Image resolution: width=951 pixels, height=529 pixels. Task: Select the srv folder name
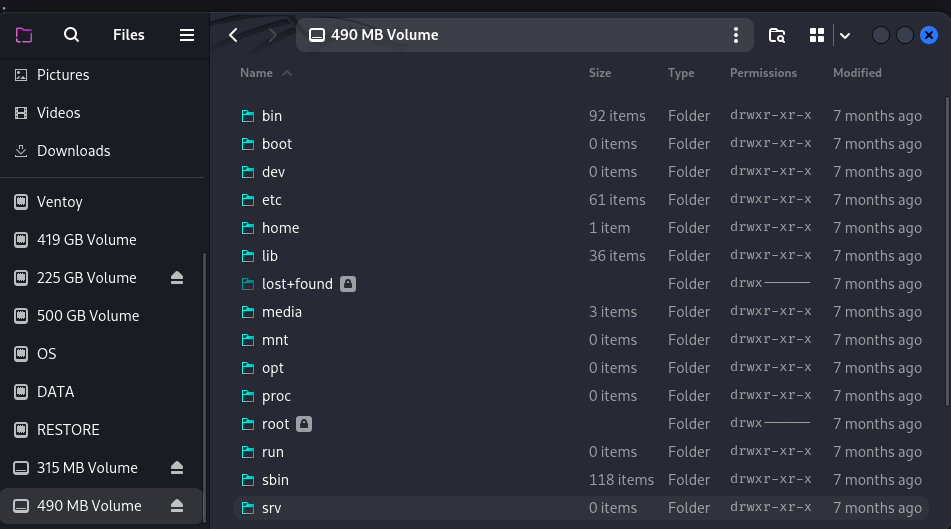point(271,508)
